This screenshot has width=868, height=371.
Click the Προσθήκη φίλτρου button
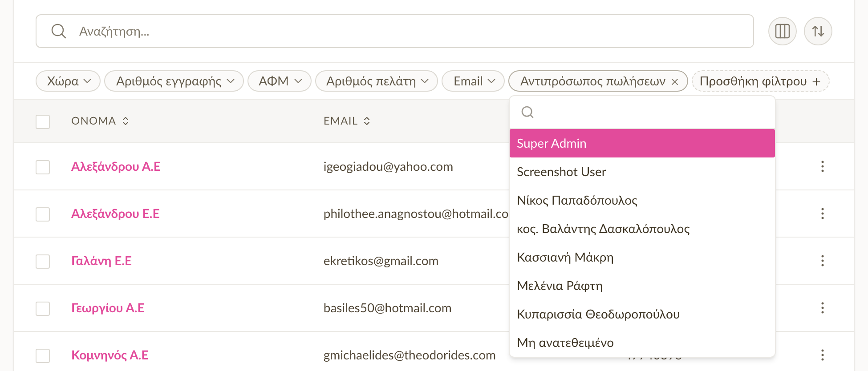tap(760, 81)
